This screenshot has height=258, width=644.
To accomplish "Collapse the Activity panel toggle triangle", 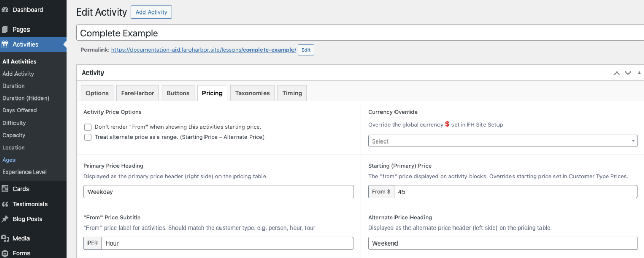I will tap(639, 73).
